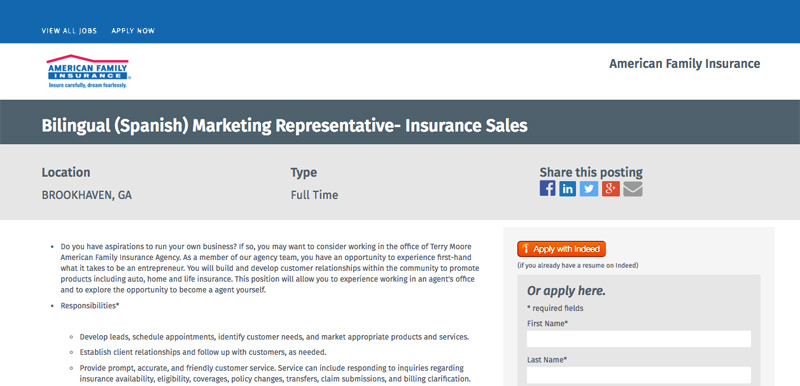The width and height of the screenshot is (800, 386).
Task: Click the Or apply here heading
Action: (566, 291)
